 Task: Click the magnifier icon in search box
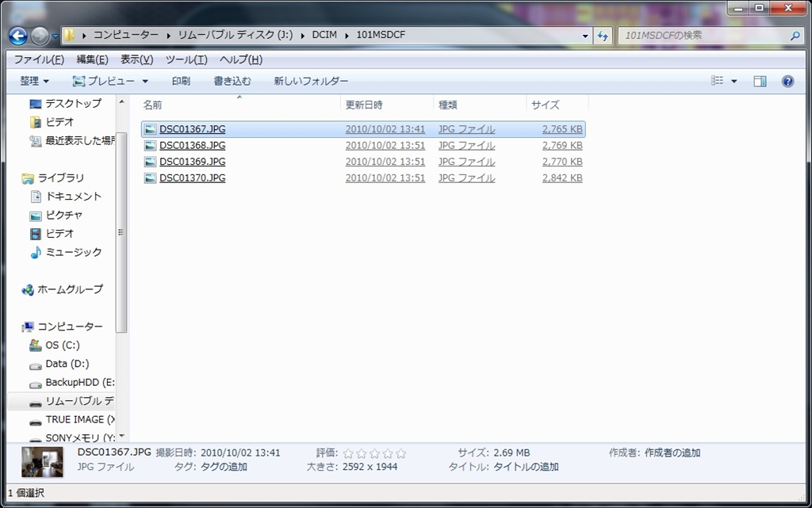pos(795,36)
